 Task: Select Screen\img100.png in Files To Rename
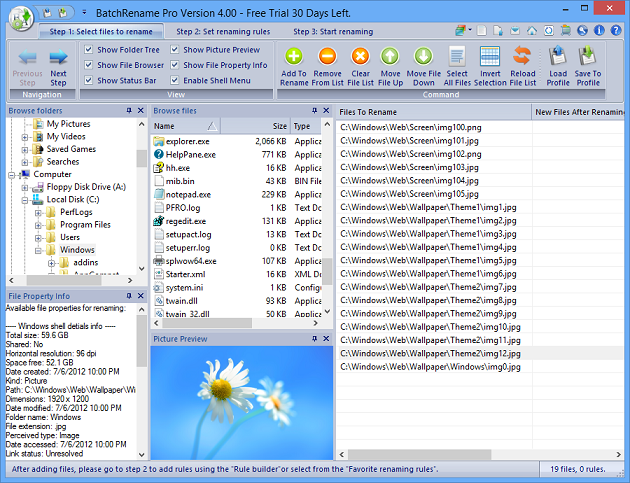[411, 127]
